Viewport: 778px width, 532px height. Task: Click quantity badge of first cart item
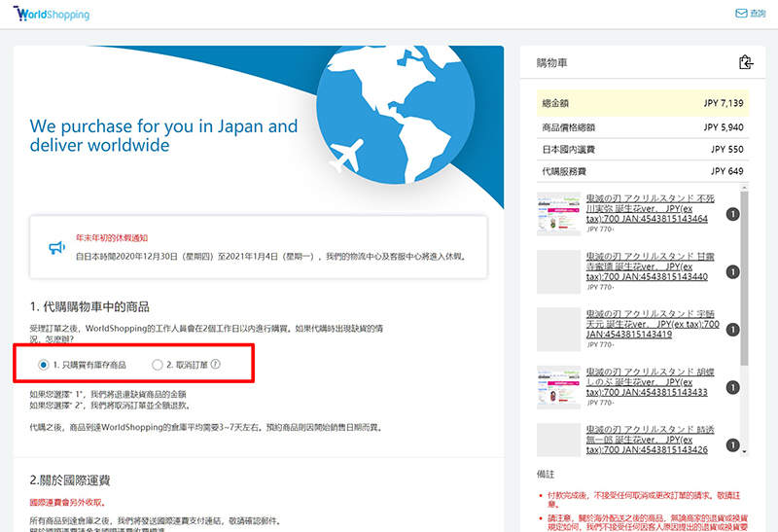click(731, 215)
